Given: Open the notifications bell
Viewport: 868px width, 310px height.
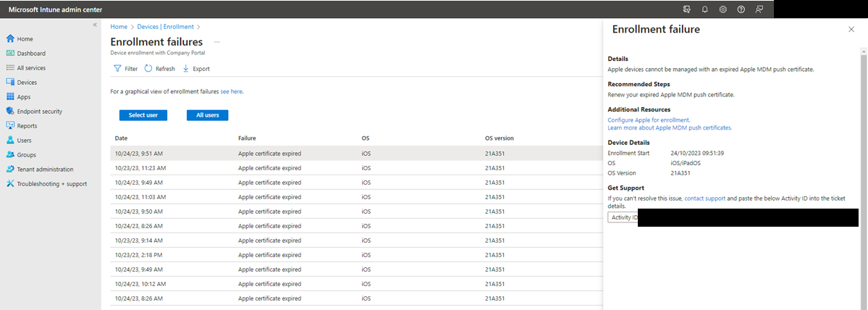Looking at the screenshot, I should (704, 9).
